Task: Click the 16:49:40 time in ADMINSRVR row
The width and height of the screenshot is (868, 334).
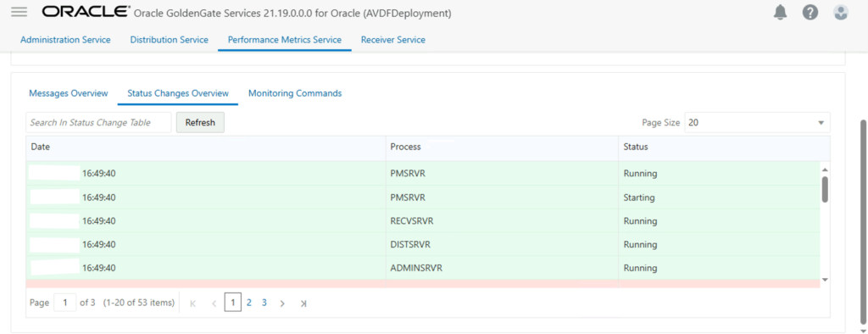Action: pos(99,268)
